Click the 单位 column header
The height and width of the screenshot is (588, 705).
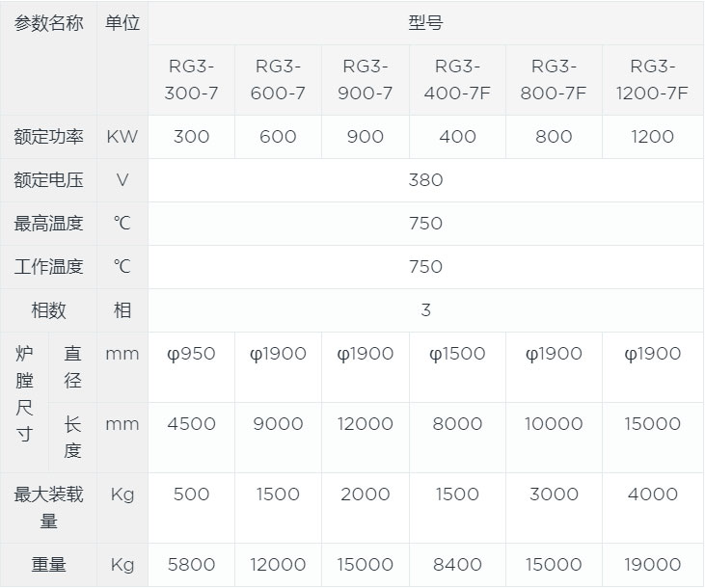click(122, 23)
